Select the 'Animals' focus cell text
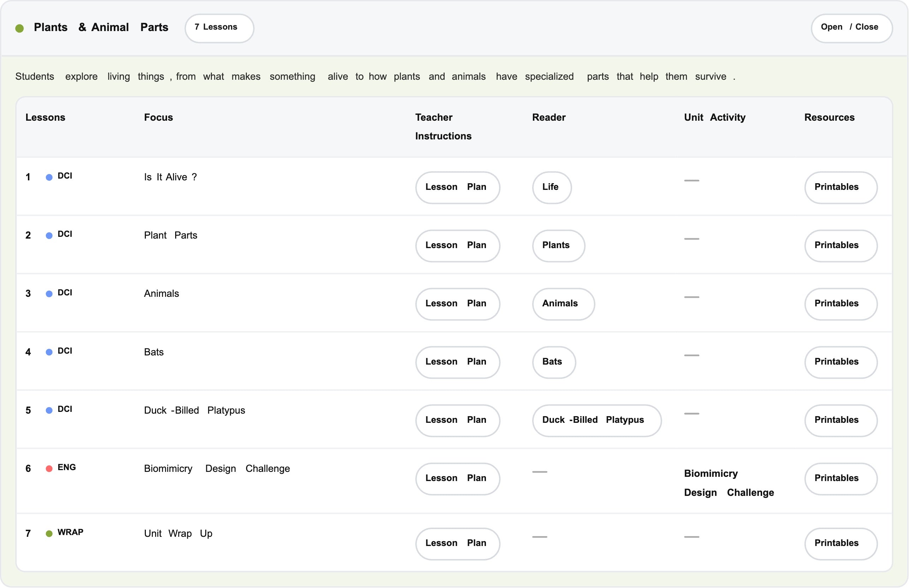The image size is (909, 588). coord(161,294)
